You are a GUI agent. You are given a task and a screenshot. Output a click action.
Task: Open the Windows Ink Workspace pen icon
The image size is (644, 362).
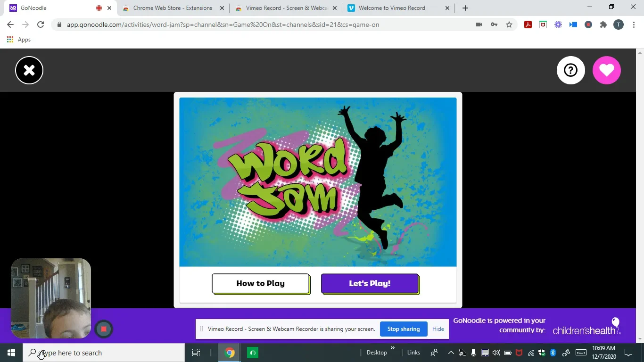click(x=567, y=353)
